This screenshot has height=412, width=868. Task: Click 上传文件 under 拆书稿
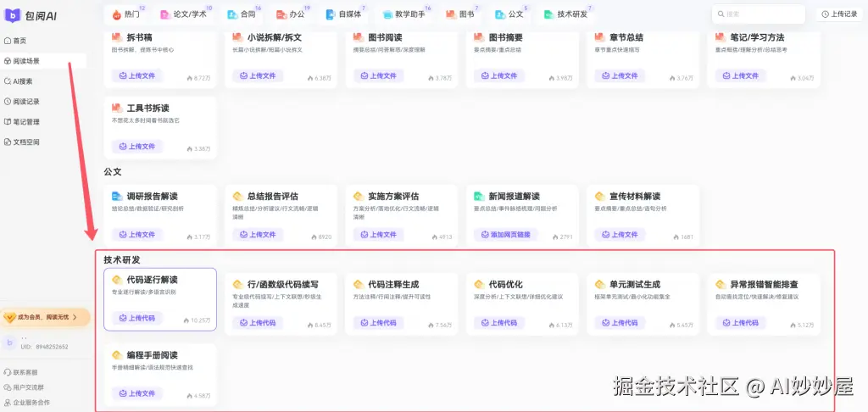point(137,75)
